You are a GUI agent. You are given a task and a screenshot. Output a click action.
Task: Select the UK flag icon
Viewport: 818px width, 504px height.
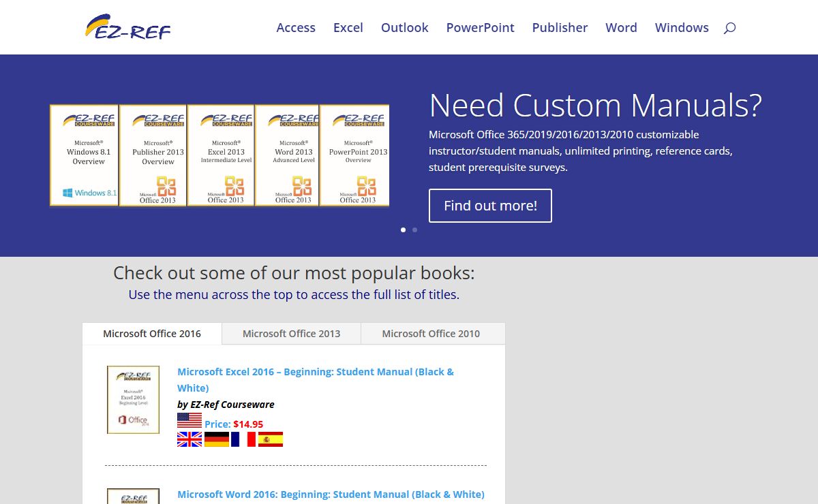pos(190,439)
